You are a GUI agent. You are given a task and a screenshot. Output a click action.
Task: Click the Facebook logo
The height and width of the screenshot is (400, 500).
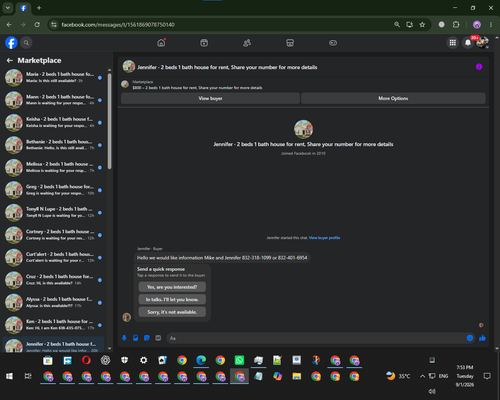[x=11, y=43]
